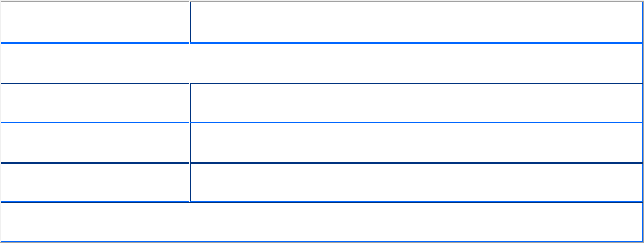Select the narrow left cell in third row
This screenshot has width=644, height=243.
click(95, 103)
